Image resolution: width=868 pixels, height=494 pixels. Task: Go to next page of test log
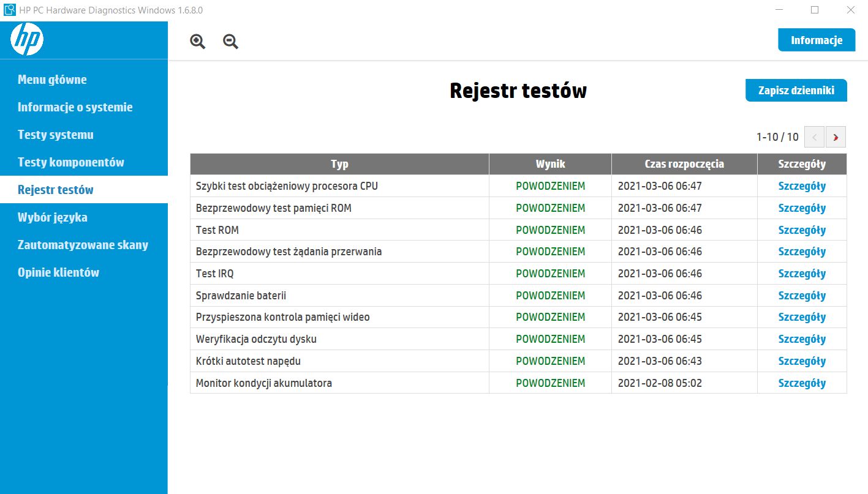click(x=836, y=137)
